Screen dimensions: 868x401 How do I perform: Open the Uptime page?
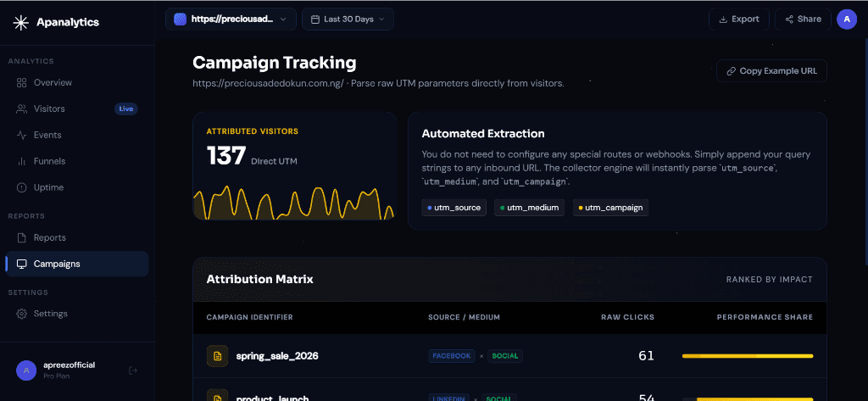(77, 187)
